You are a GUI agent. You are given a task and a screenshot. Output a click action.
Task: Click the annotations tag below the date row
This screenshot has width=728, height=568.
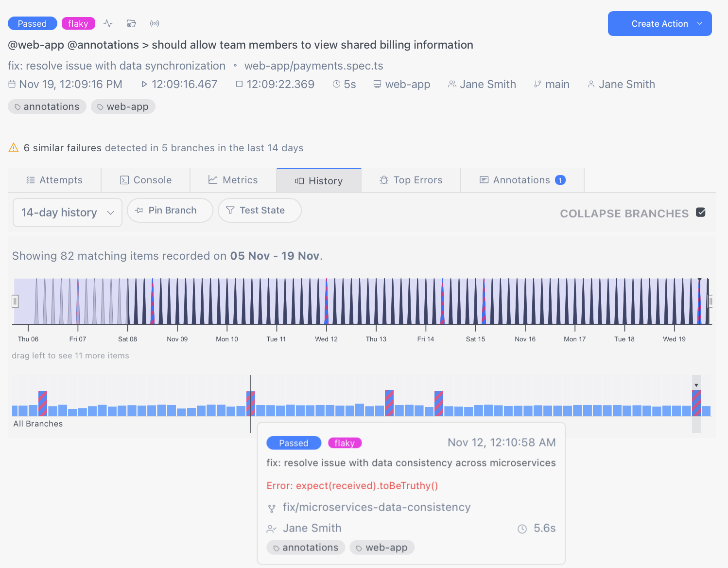[47, 106]
